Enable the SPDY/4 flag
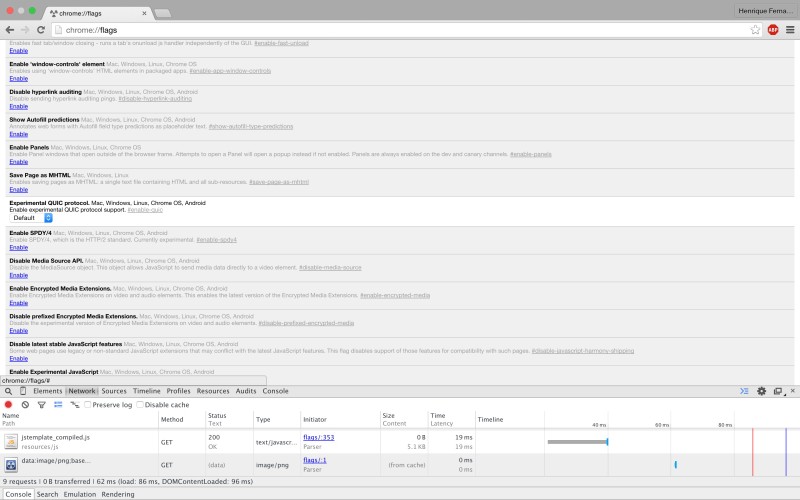The width and height of the screenshot is (800, 500). pos(18,247)
